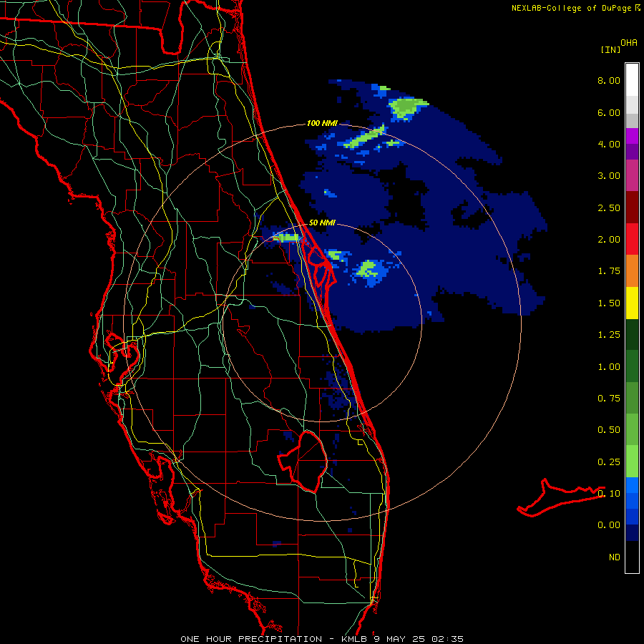Image resolution: width=644 pixels, height=644 pixels.
Task: Click the light blue swatch near 0.10
Action: pos(632,485)
